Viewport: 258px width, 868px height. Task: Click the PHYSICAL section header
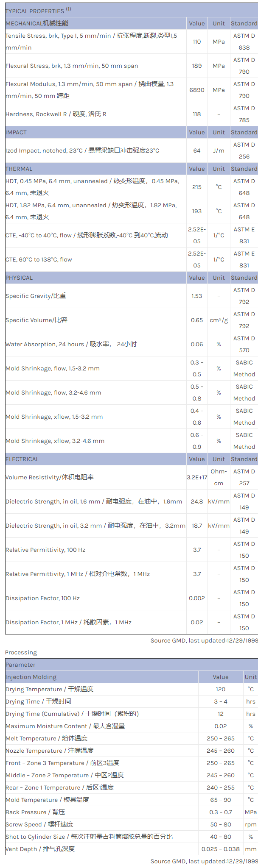click(x=19, y=278)
